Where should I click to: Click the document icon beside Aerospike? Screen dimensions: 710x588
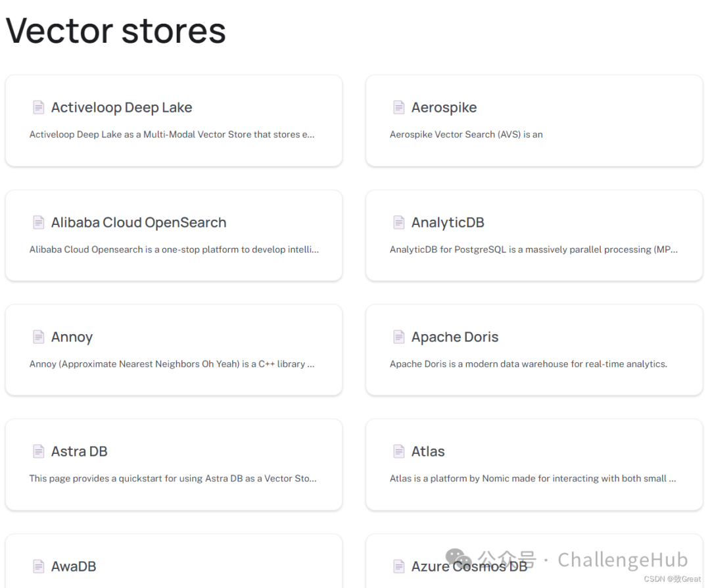(399, 107)
